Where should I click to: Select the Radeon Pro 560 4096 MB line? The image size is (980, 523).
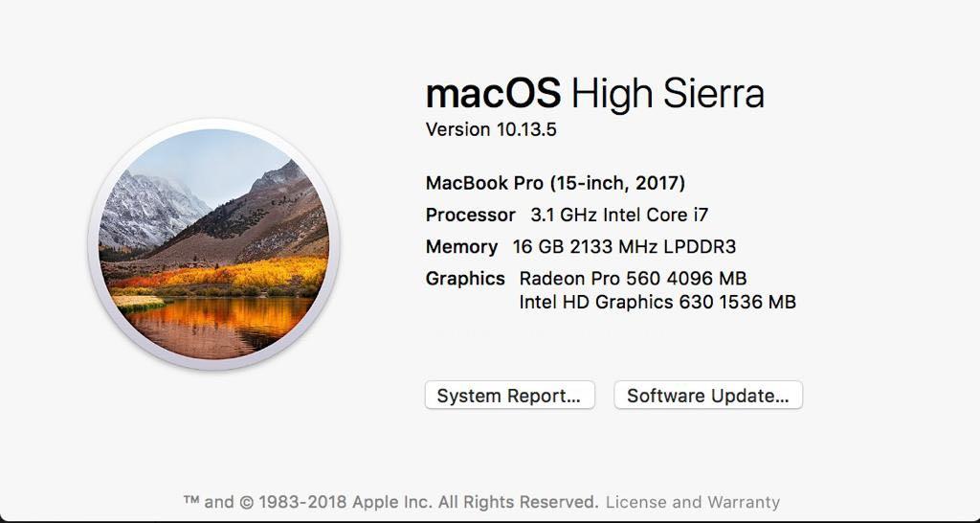[x=633, y=278]
